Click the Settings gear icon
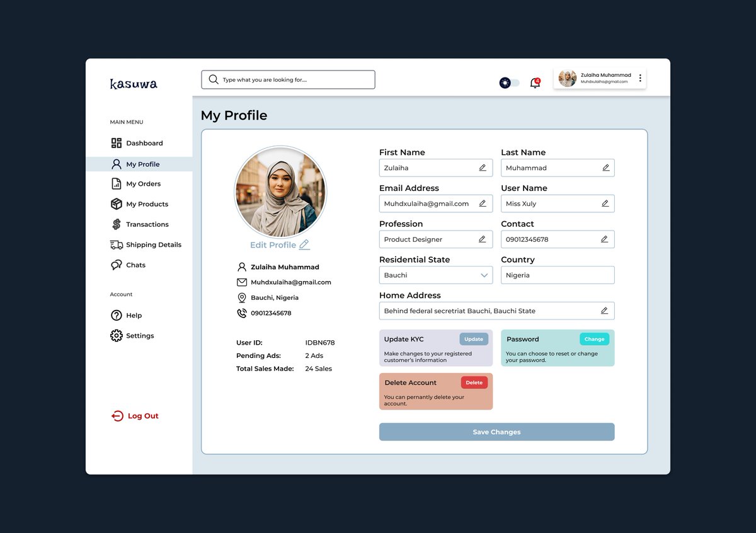This screenshot has height=533, width=756. 117,336
